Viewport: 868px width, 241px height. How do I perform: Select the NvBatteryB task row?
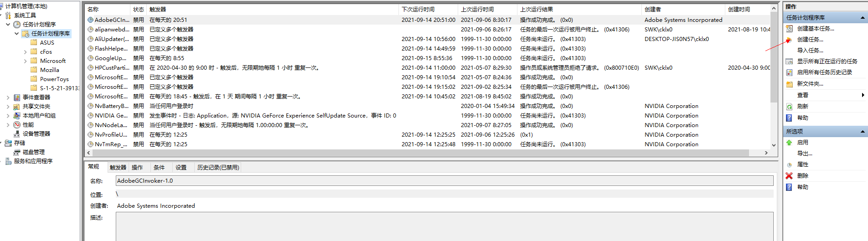(x=428, y=106)
